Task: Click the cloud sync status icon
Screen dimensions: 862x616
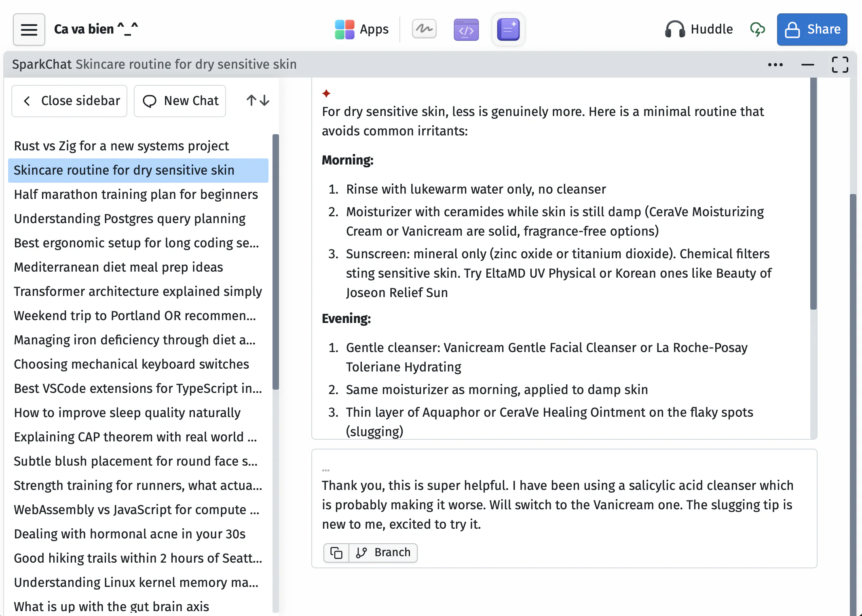Action: pos(757,30)
